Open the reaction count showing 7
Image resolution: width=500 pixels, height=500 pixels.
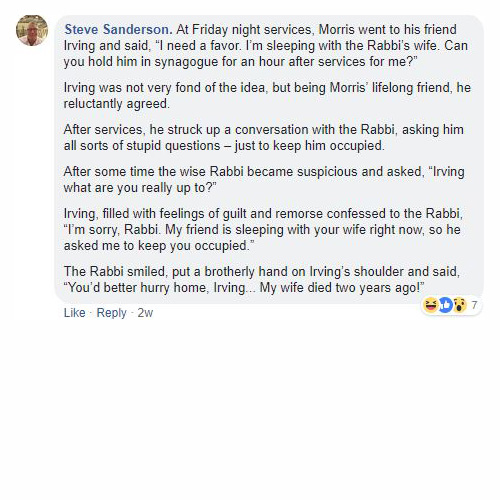[x=474, y=305]
